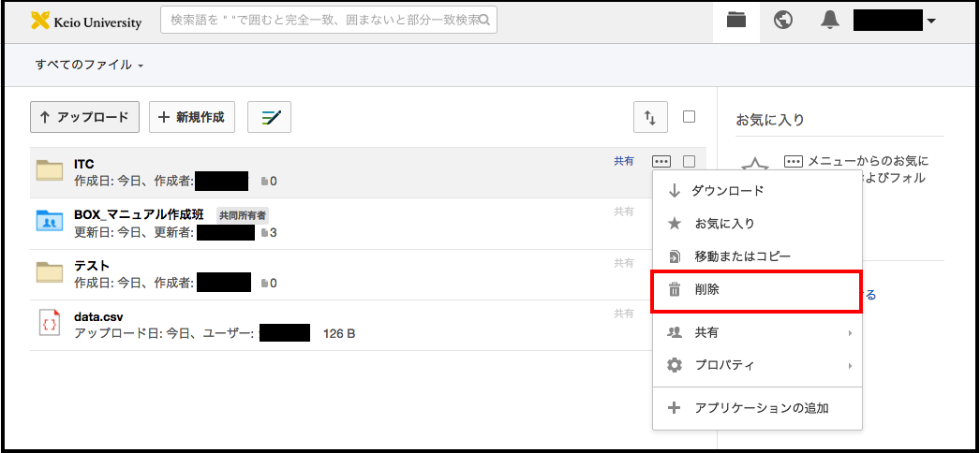Click the data.csv file icon
The height and width of the screenshot is (453, 980).
49,322
